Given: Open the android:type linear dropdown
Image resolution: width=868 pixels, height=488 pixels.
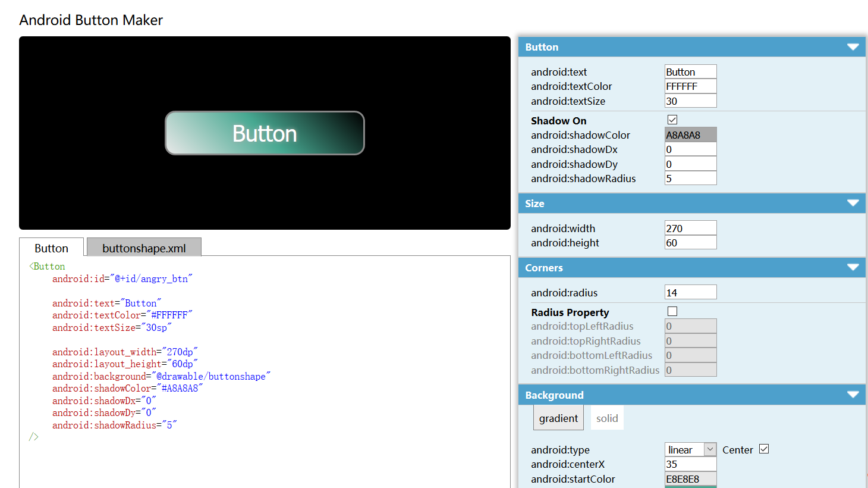Looking at the screenshot, I should pyautogui.click(x=690, y=449).
